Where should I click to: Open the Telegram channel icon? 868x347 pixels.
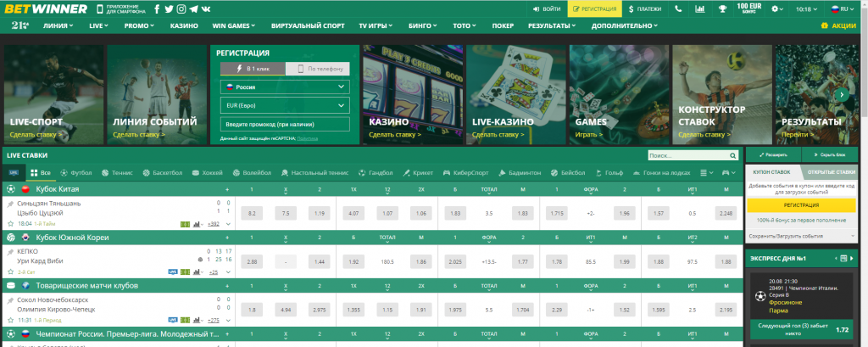point(193,8)
